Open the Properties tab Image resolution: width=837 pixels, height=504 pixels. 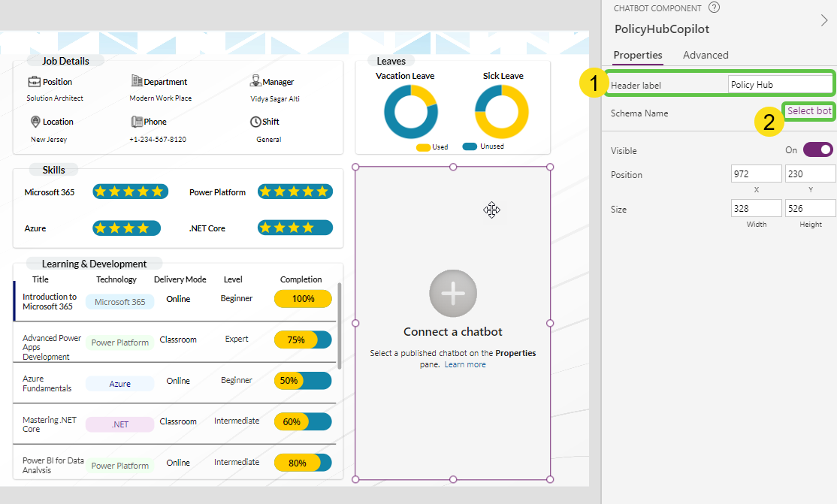(x=638, y=55)
